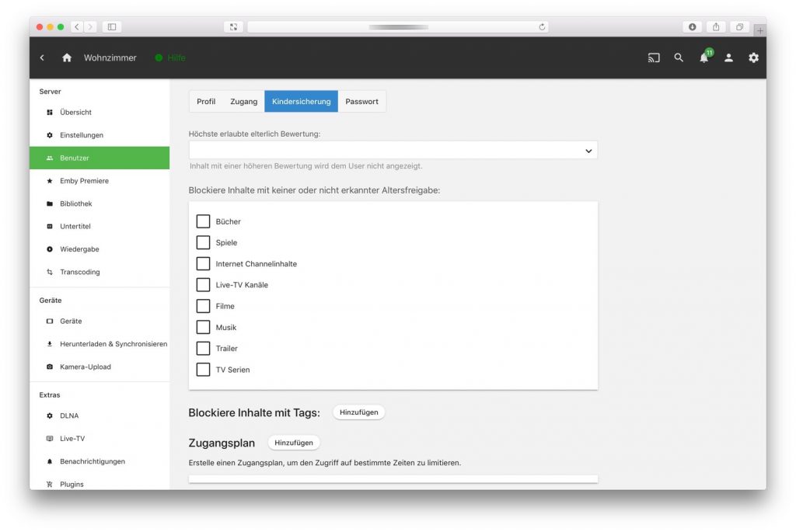Click Safari share button

coord(716,27)
